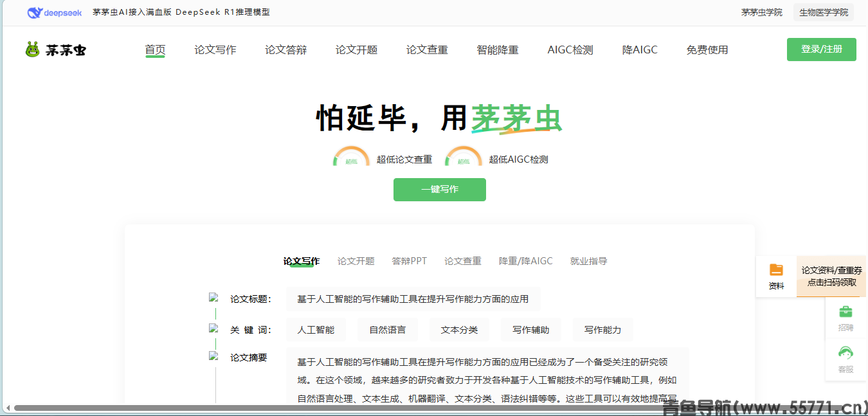
Task: Click the broken image beside 论文摘要
Action: [x=213, y=356]
